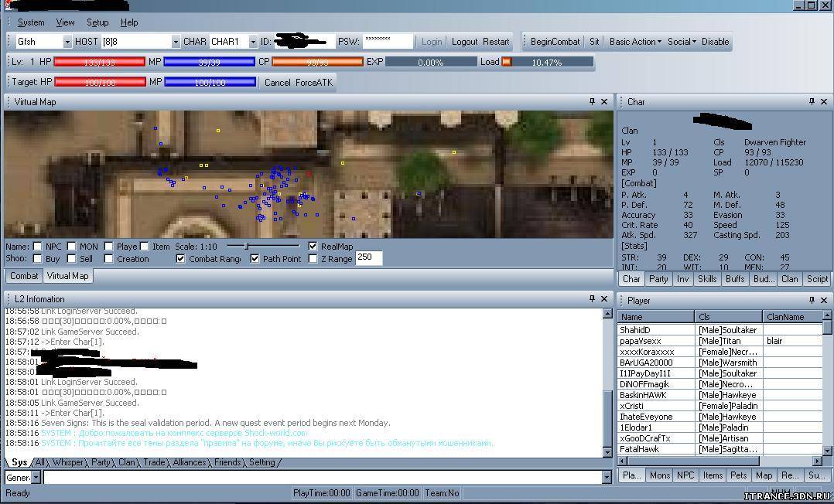Screen dimensions: 834x504
Task: Sort player list by ClanName column
Action: click(792, 317)
